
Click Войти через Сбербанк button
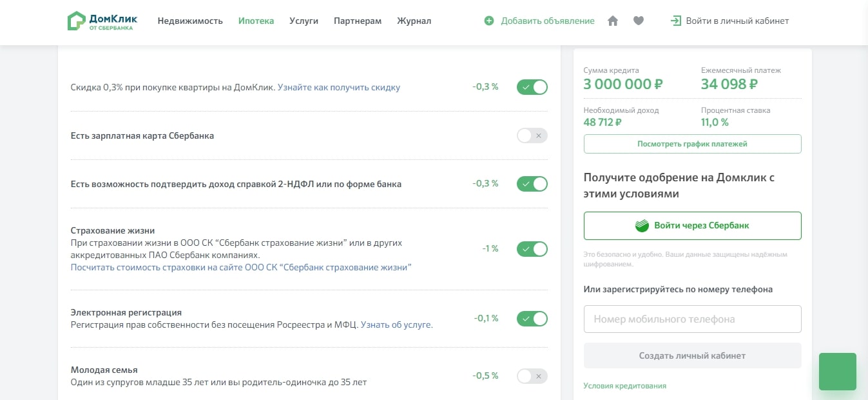(x=692, y=226)
